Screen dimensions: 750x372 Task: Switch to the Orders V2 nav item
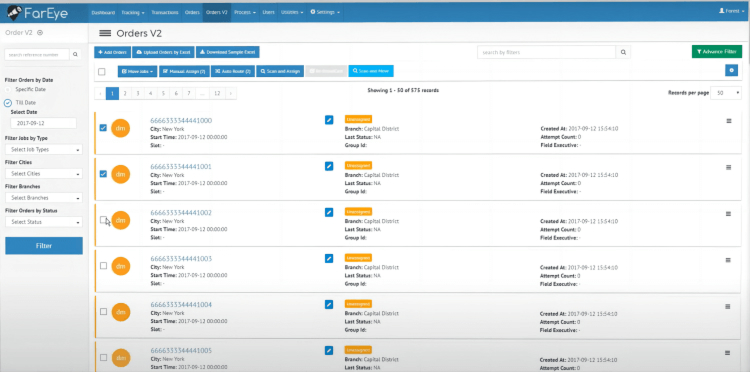tap(217, 12)
